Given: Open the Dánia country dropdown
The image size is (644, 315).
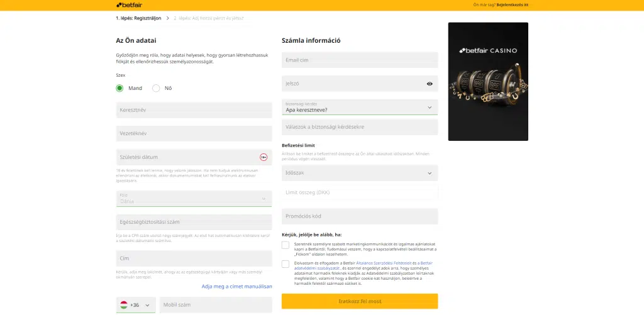Looking at the screenshot, I should pos(194,199).
